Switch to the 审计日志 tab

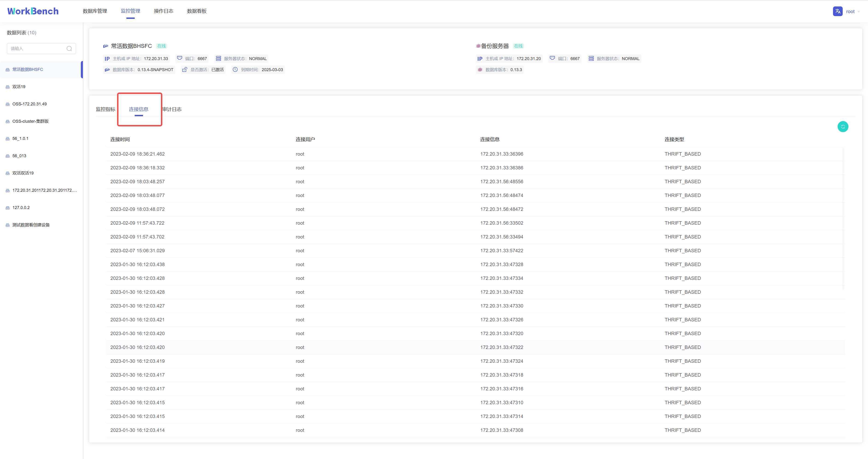[172, 109]
